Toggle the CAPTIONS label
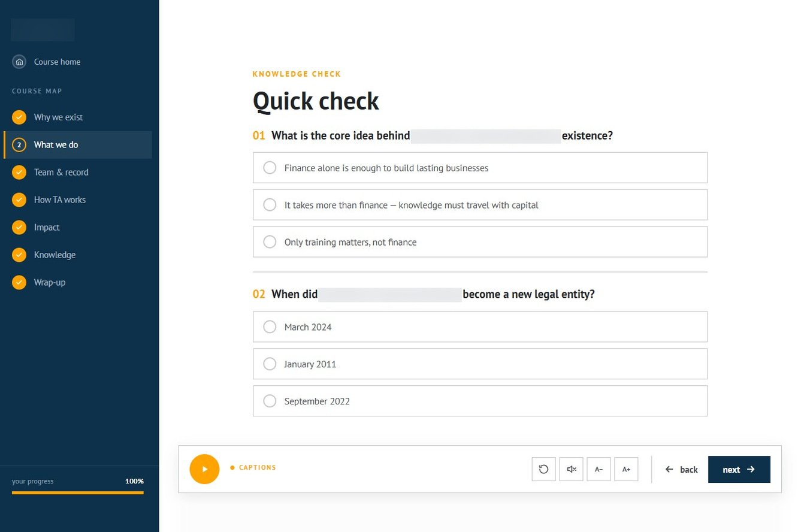The height and width of the screenshot is (532, 798). pyautogui.click(x=257, y=467)
